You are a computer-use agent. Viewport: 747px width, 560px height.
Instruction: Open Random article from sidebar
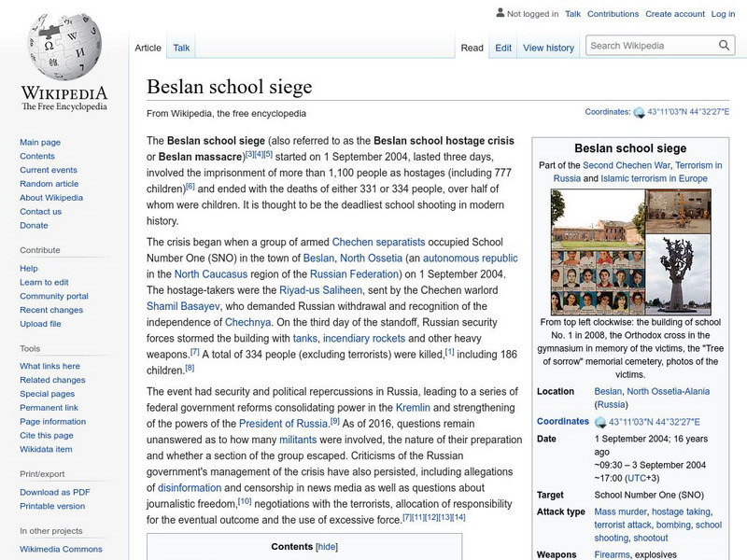coord(49,184)
